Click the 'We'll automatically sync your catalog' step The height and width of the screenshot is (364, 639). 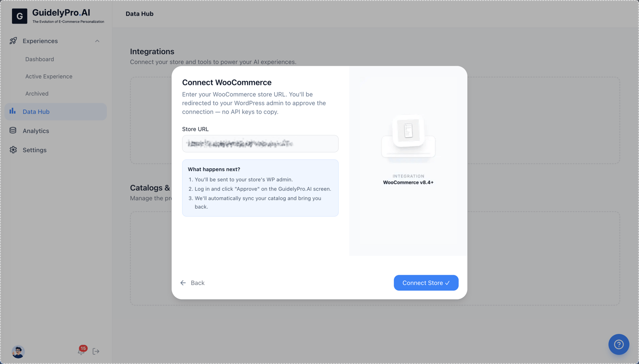pyautogui.click(x=258, y=203)
